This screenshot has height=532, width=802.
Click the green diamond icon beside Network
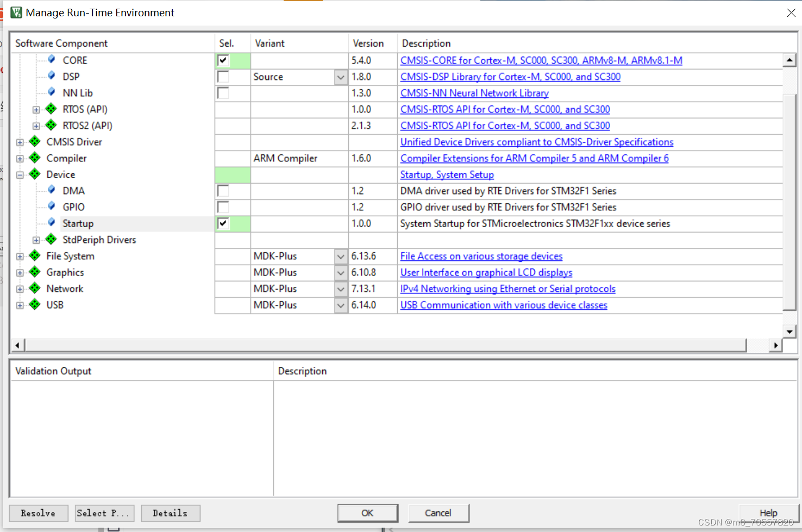tap(35, 288)
